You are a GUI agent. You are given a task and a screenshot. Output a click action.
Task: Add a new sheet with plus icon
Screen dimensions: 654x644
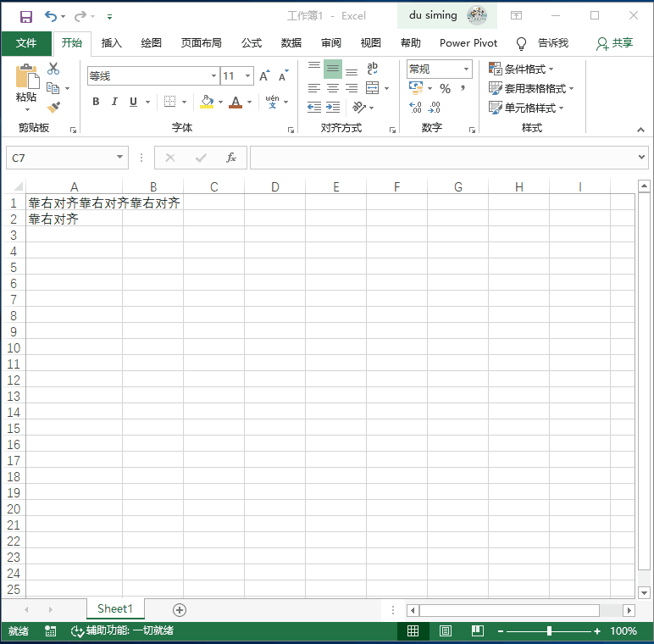click(180, 610)
